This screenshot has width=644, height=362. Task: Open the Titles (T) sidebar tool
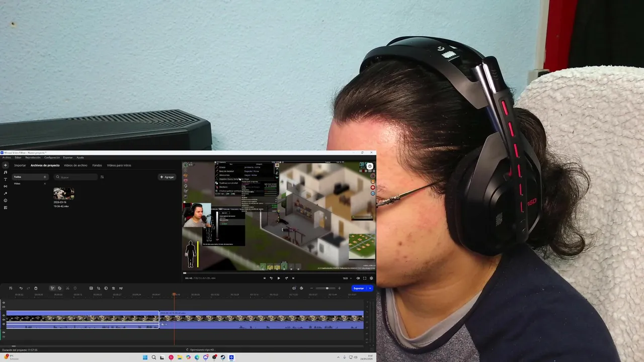6,179
